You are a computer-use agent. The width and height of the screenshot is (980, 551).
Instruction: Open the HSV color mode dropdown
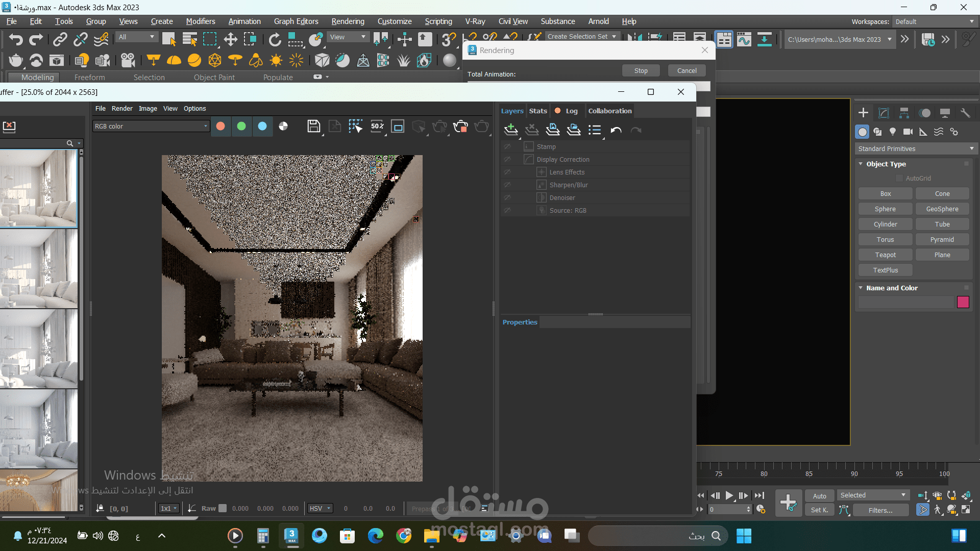pyautogui.click(x=320, y=508)
